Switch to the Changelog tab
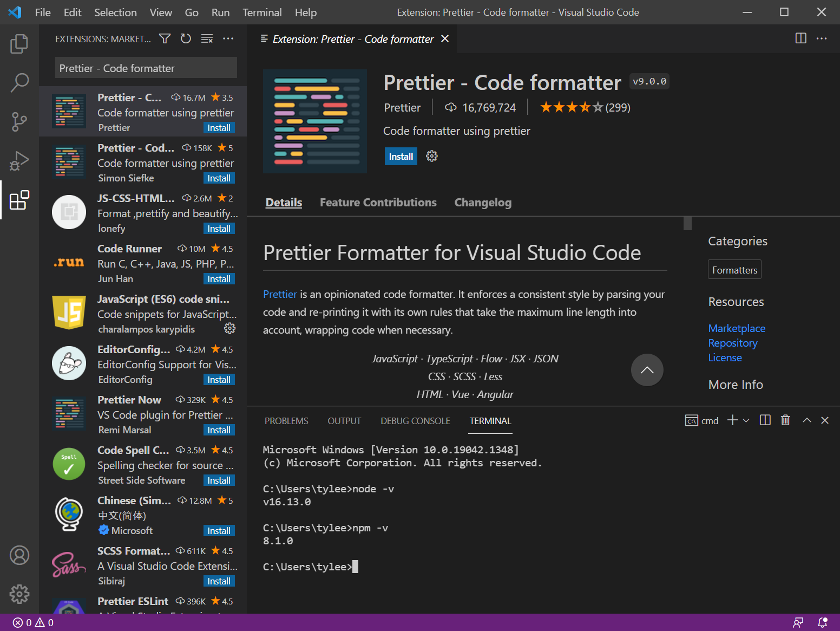Viewport: 840px width, 631px height. [483, 202]
